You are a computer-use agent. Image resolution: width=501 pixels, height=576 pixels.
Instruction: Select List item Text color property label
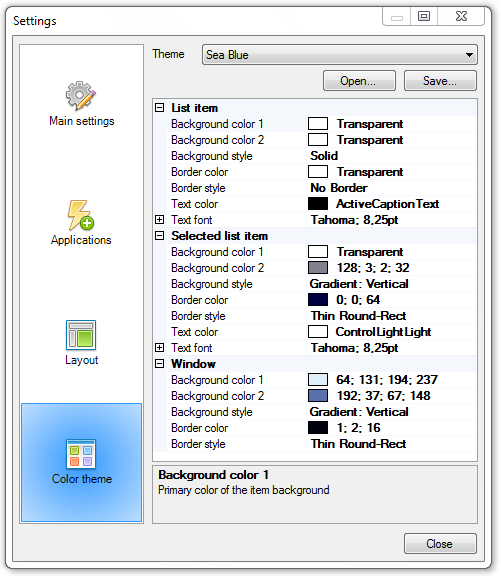195,204
